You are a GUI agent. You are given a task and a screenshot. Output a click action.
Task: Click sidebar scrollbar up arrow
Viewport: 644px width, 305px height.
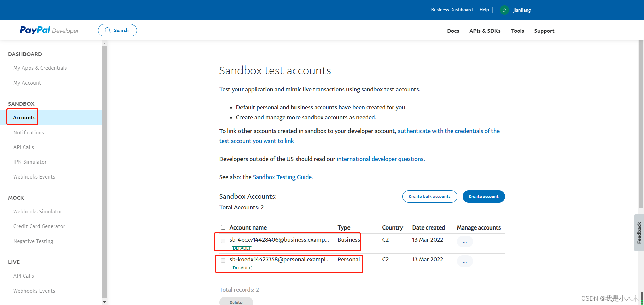(104, 43)
